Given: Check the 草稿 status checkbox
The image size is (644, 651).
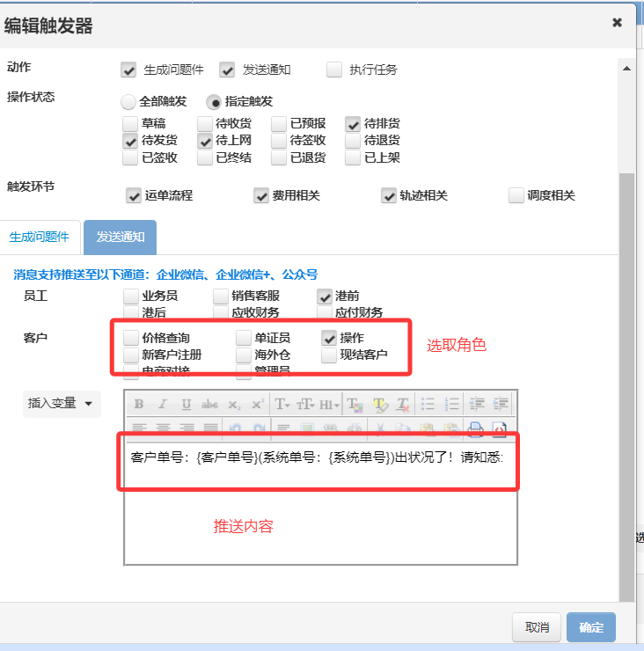Looking at the screenshot, I should pos(130,123).
